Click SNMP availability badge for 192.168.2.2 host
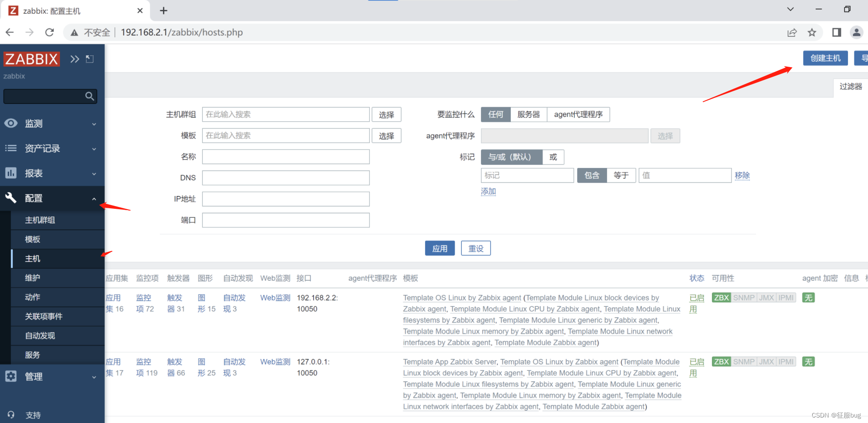This screenshot has width=868, height=423. point(744,298)
